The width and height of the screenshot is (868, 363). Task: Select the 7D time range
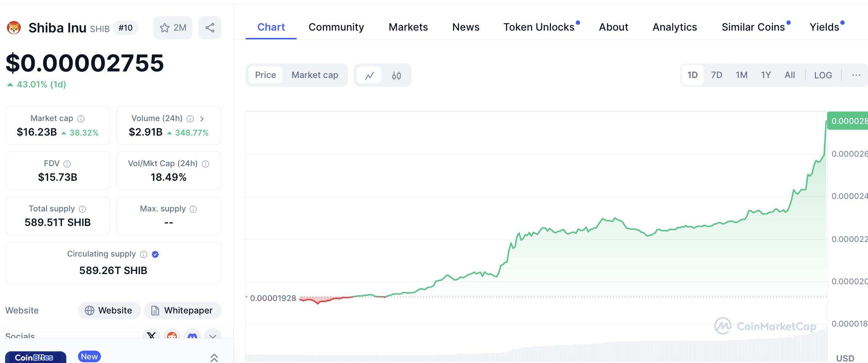click(716, 75)
